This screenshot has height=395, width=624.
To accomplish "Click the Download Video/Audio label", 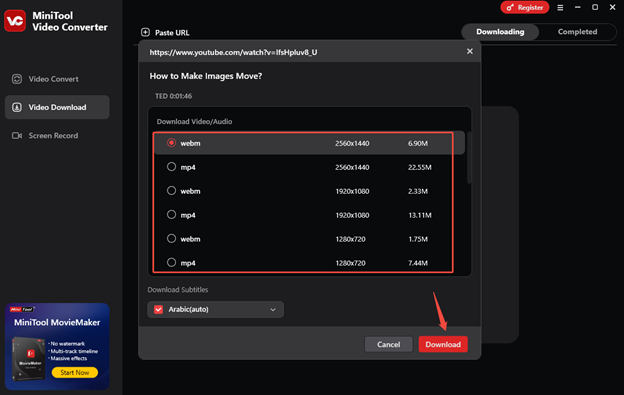I will [x=194, y=122].
